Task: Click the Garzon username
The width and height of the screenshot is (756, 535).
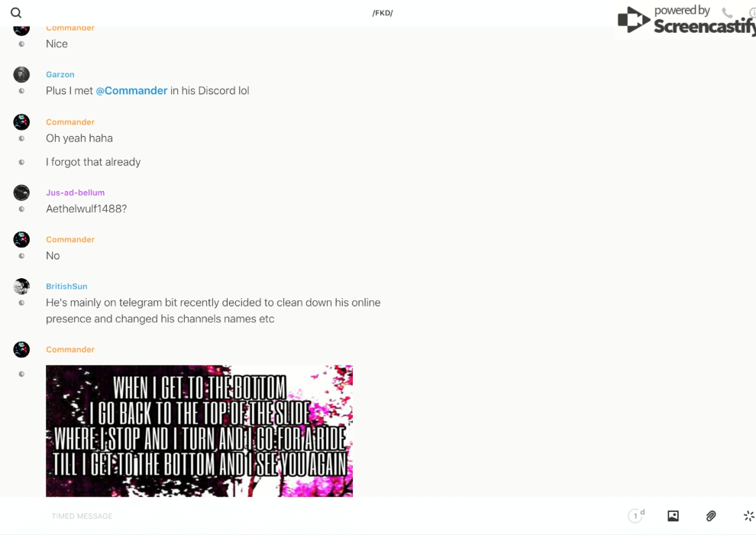Action: click(60, 74)
